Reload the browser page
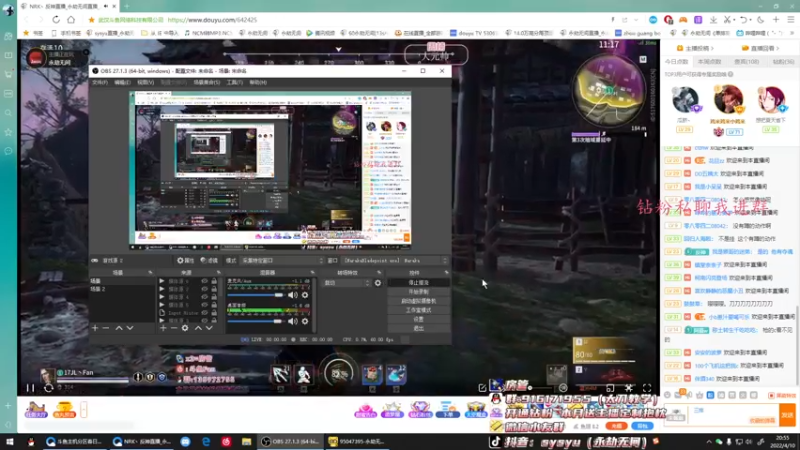The image size is (800, 450). coord(56,19)
